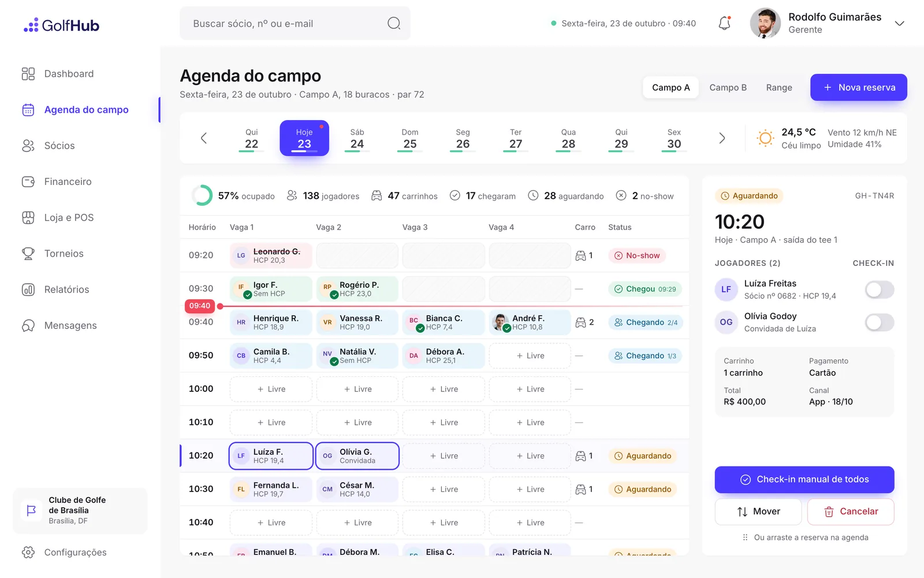924x578 pixels.
Task: Switch to the Range tab
Action: (x=779, y=87)
